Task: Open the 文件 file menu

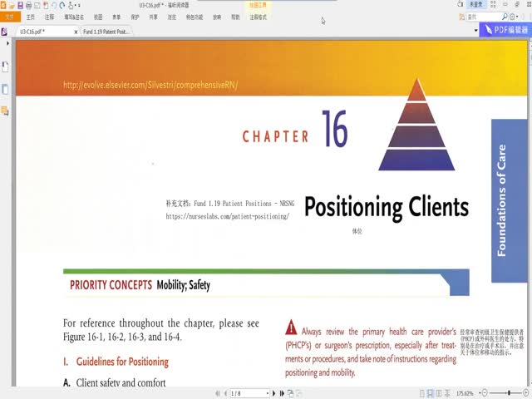Action: (8, 17)
